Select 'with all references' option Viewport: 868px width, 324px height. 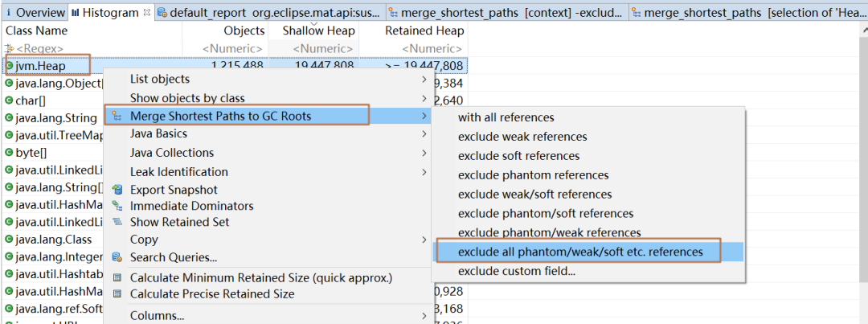click(x=506, y=117)
